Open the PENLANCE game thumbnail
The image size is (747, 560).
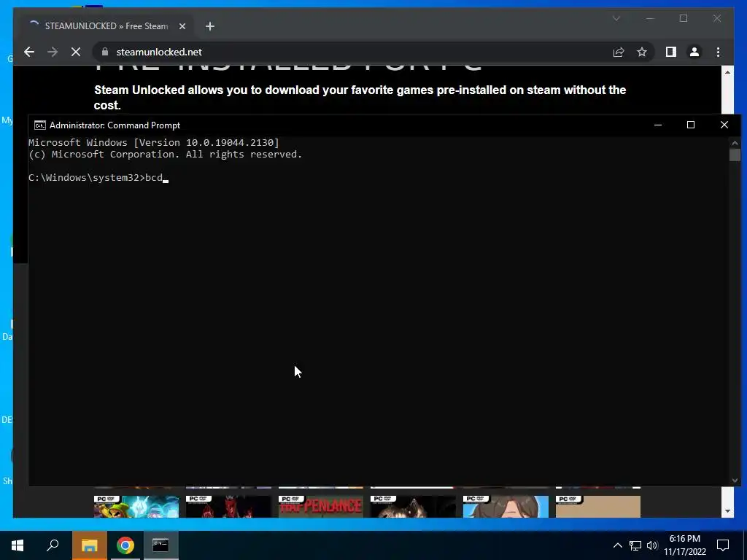pyautogui.click(x=321, y=506)
